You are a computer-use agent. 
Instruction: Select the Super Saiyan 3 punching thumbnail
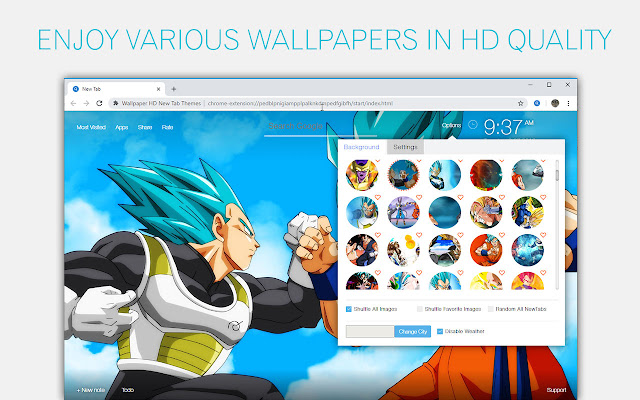[x=486, y=212]
